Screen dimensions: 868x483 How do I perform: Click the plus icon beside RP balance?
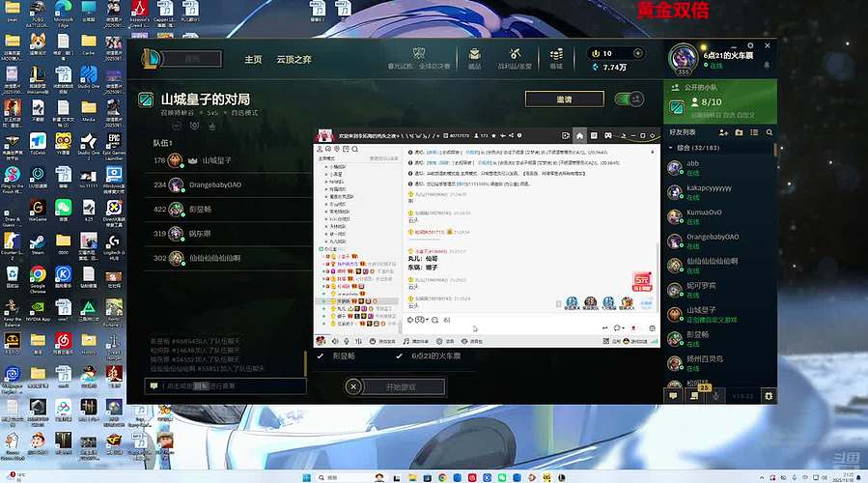click(637, 53)
